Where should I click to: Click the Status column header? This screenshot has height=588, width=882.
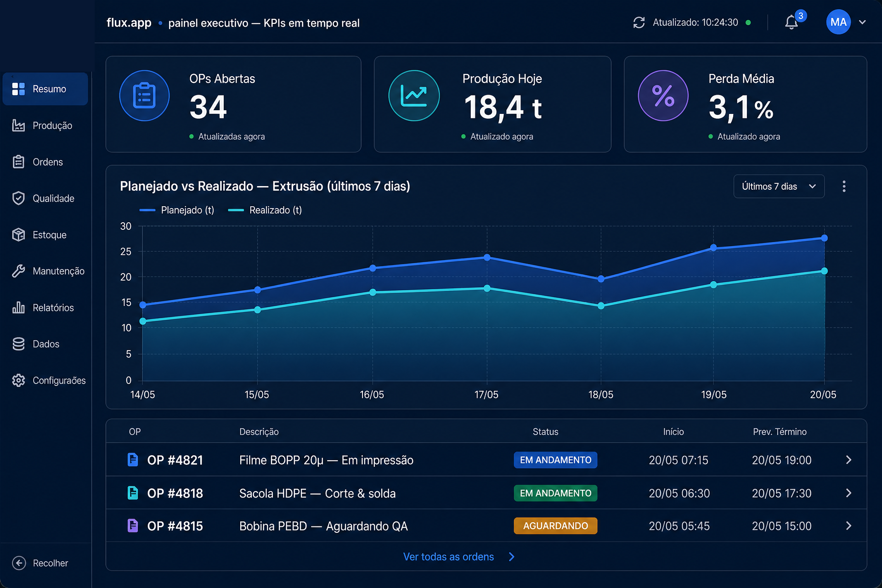[x=545, y=432]
